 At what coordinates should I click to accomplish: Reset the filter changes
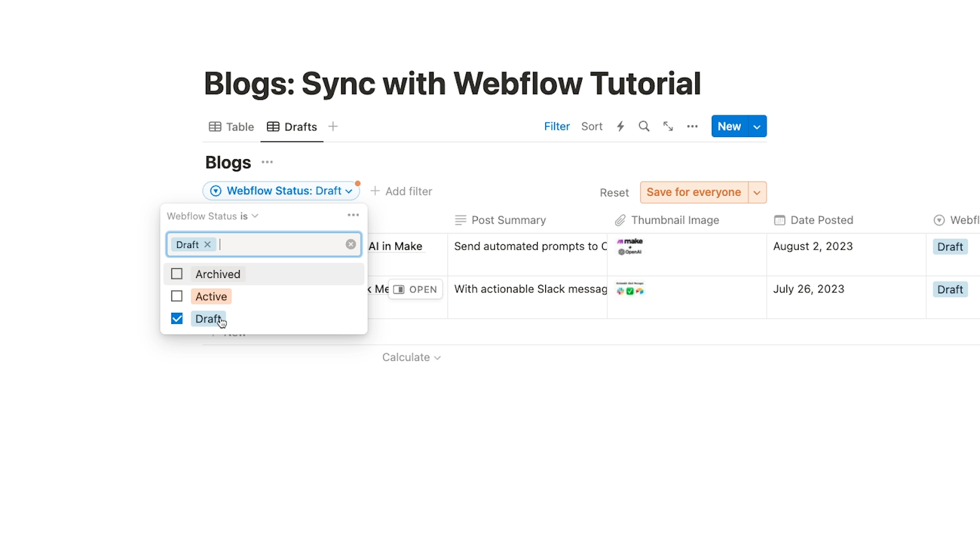pyautogui.click(x=614, y=192)
